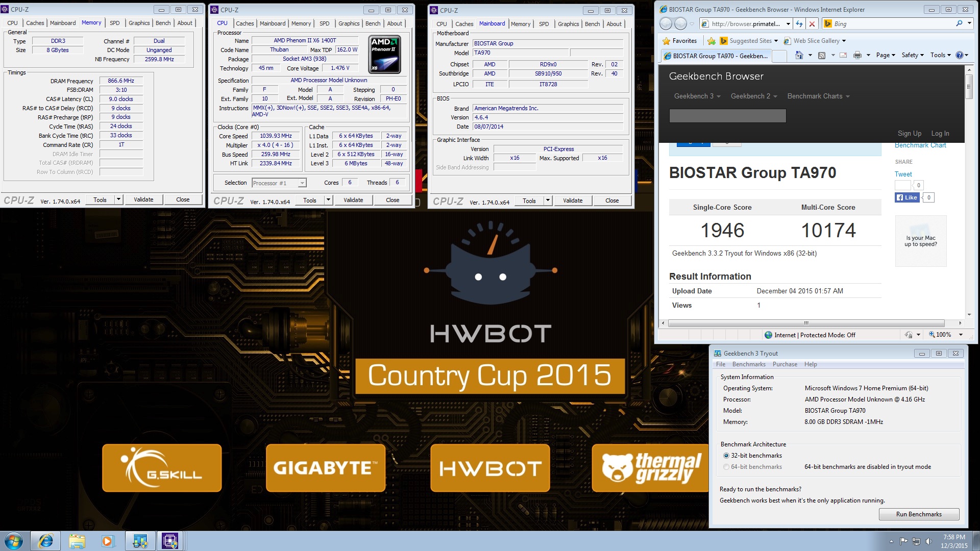Click the Print icon in IE

click(x=857, y=55)
